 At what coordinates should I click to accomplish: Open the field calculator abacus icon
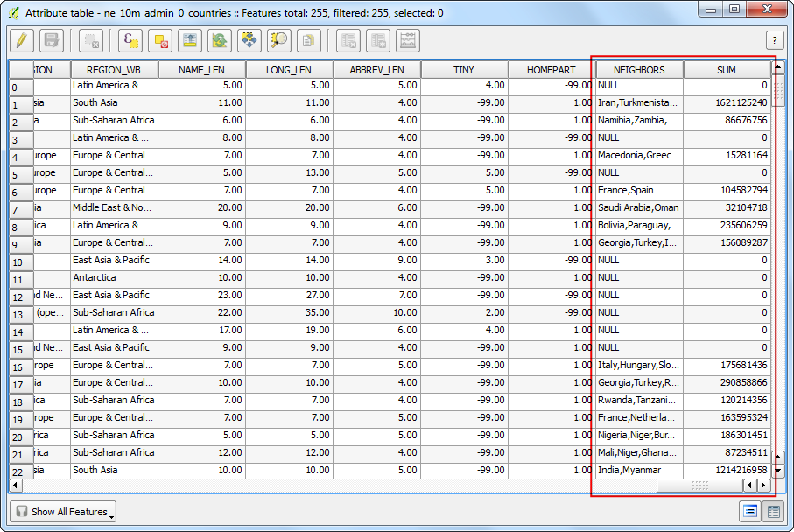408,40
